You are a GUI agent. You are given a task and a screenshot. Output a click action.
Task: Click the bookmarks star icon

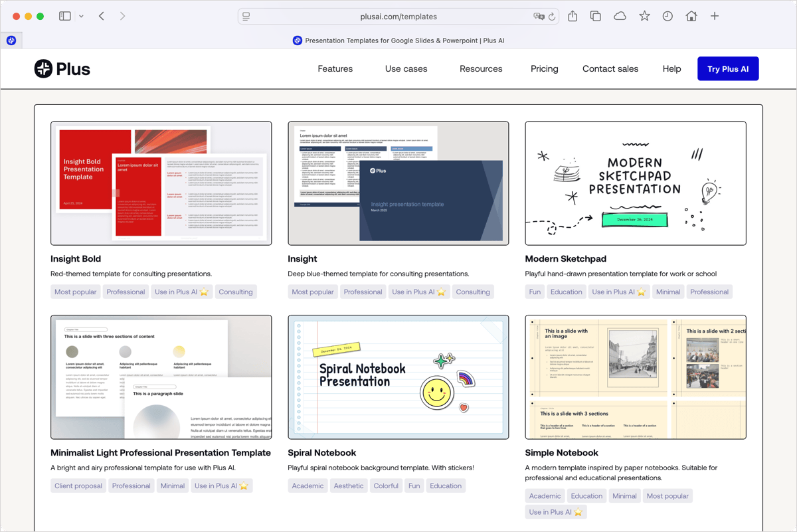(644, 16)
